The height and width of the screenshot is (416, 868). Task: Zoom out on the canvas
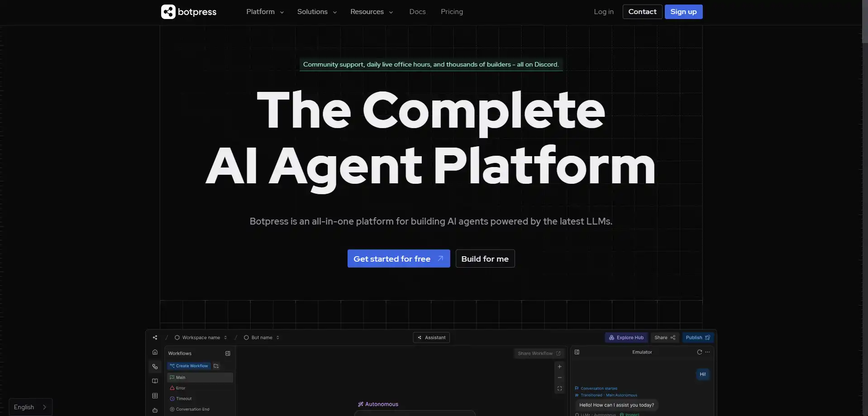pyautogui.click(x=559, y=378)
